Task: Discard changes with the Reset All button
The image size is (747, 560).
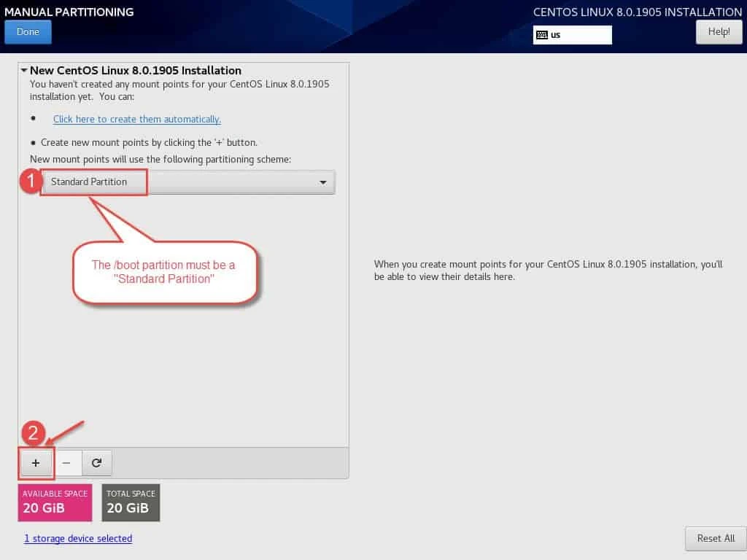Action: point(716,538)
